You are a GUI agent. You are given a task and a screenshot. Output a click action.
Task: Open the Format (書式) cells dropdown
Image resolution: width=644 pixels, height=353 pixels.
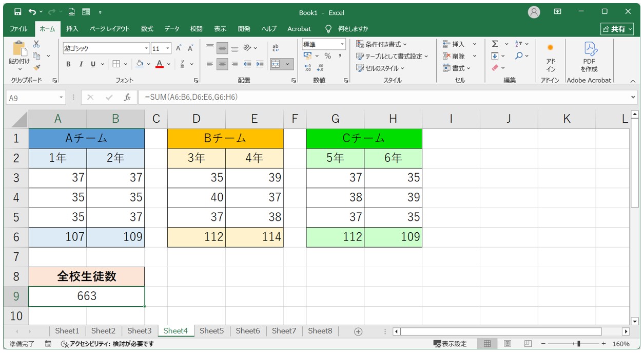(x=457, y=68)
